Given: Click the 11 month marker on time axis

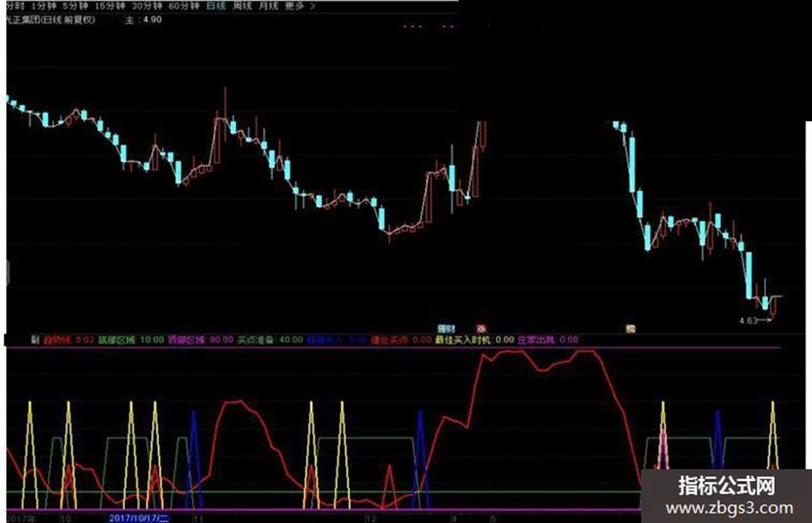Looking at the screenshot, I should pos(198,518).
